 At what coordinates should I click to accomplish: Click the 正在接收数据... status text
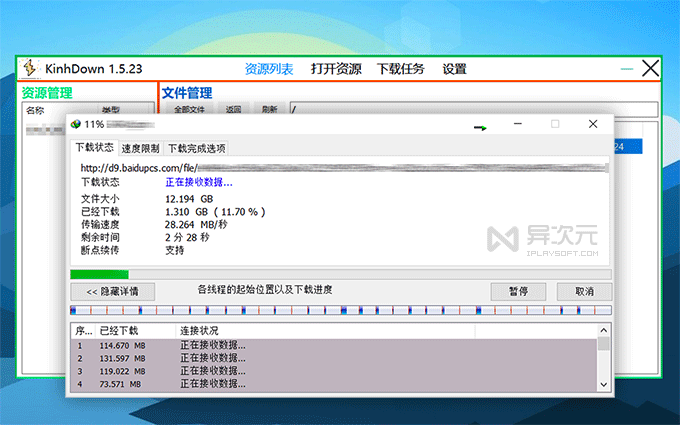(199, 182)
